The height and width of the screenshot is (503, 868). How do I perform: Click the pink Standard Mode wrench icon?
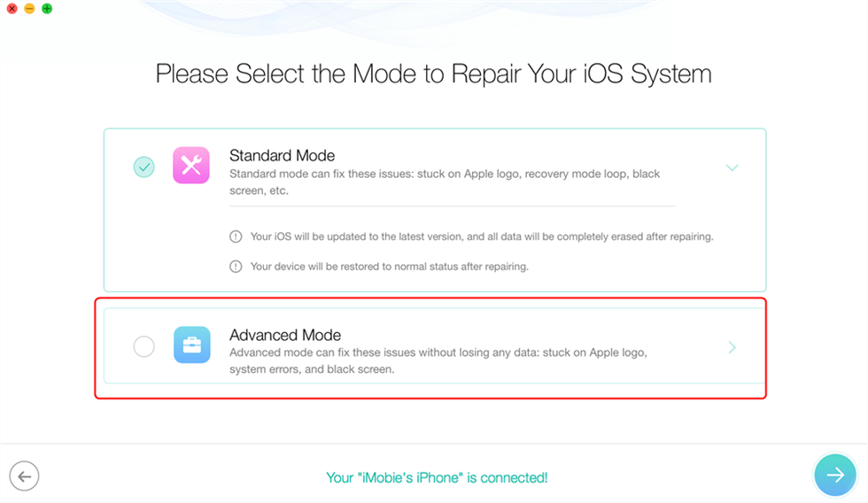click(x=191, y=166)
